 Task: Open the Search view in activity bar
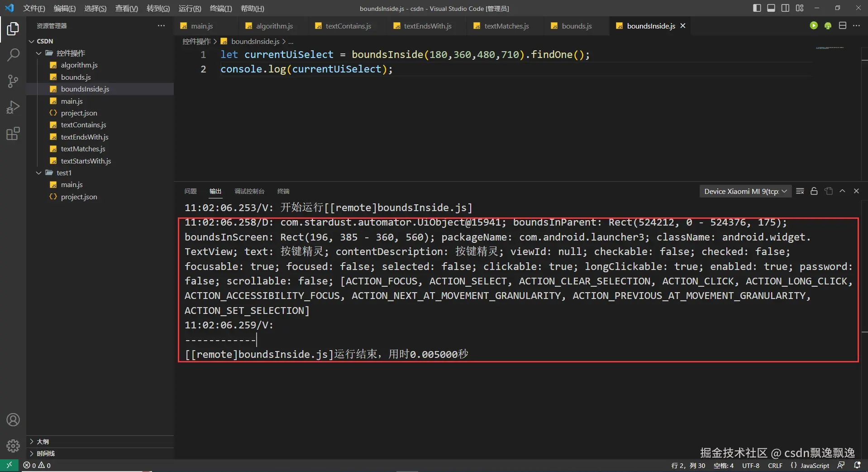coord(13,55)
